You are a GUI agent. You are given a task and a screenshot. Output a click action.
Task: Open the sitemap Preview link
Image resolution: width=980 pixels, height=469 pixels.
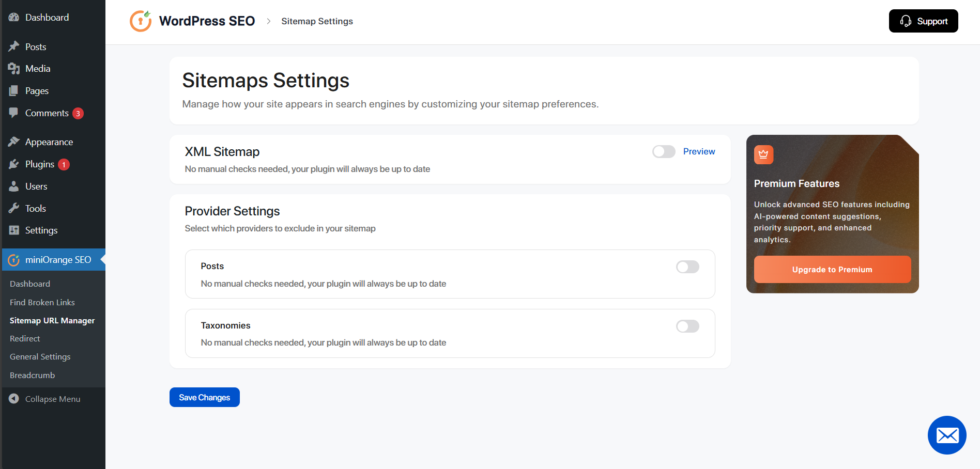click(699, 151)
